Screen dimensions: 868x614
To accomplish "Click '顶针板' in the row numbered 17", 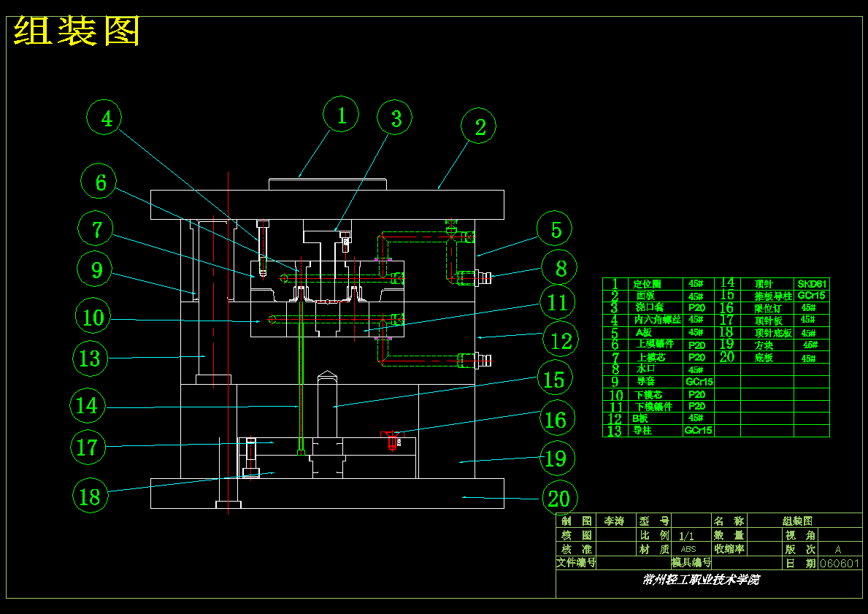I will (769, 320).
